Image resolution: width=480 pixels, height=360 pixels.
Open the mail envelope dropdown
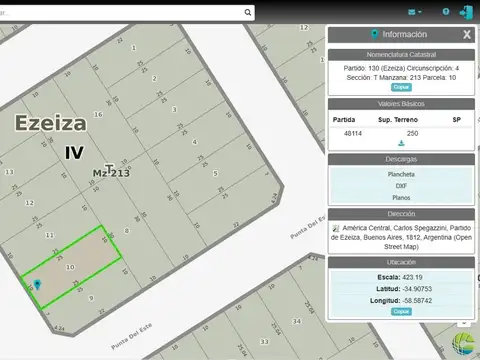[x=415, y=12]
